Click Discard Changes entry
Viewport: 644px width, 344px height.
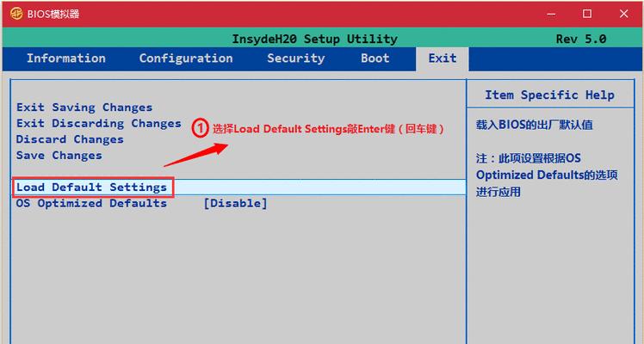(70, 139)
